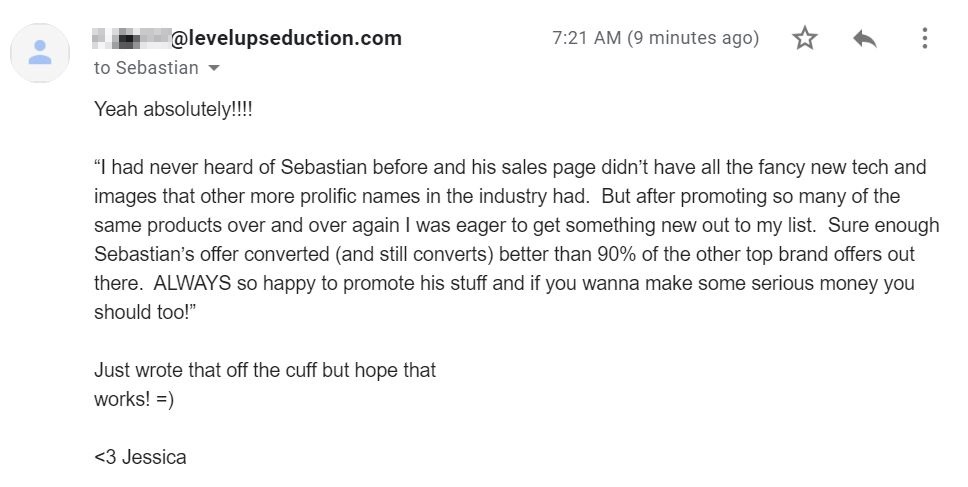Click the blurred sender name portion
Screen dimensions: 968x487
click(x=131, y=38)
